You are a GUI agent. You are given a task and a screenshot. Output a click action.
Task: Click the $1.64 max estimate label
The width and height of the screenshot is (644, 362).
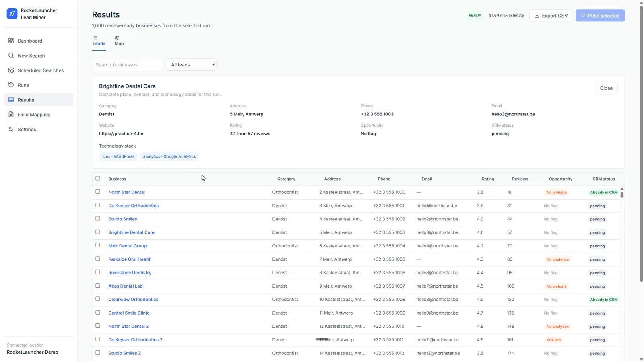pyautogui.click(x=506, y=16)
